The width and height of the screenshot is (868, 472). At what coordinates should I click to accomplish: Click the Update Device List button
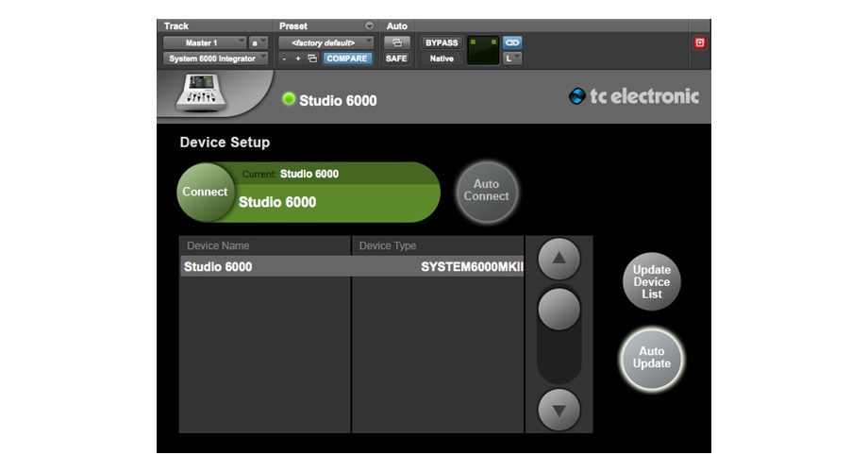coord(652,281)
